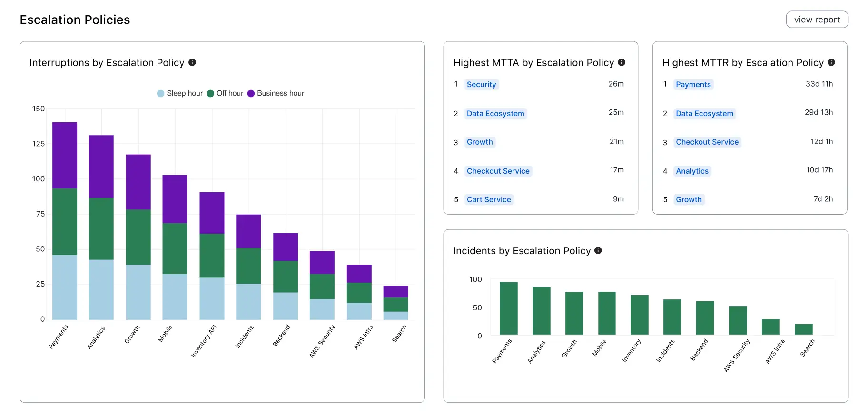Open Growth link in MTTR list

[689, 199]
